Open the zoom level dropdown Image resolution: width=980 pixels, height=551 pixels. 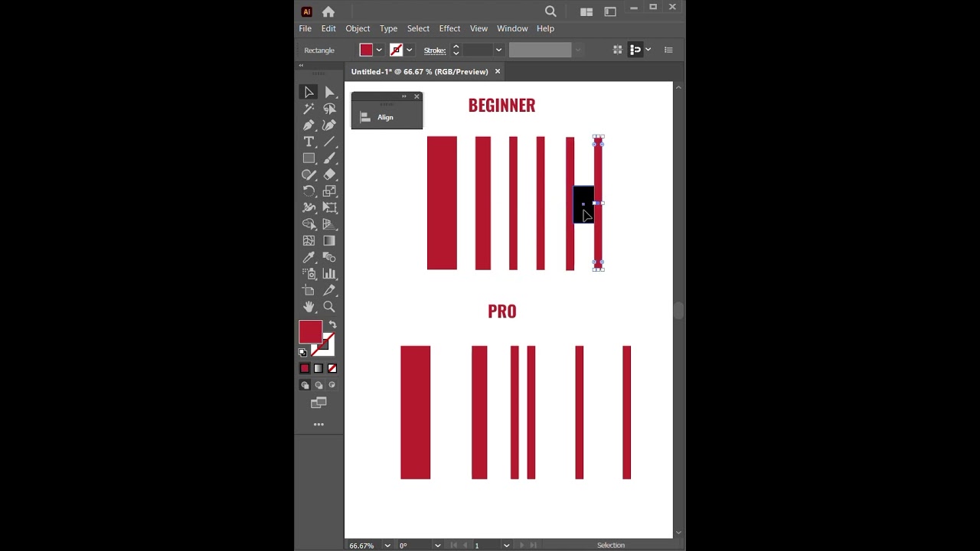click(387, 546)
